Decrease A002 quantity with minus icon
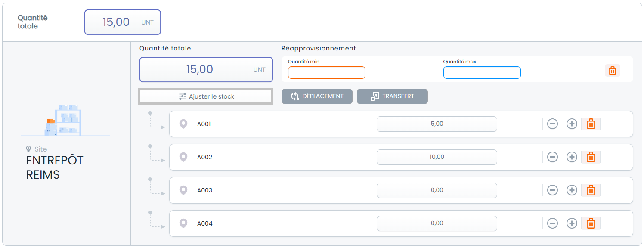Screen dimensions: 644x248 point(552,157)
